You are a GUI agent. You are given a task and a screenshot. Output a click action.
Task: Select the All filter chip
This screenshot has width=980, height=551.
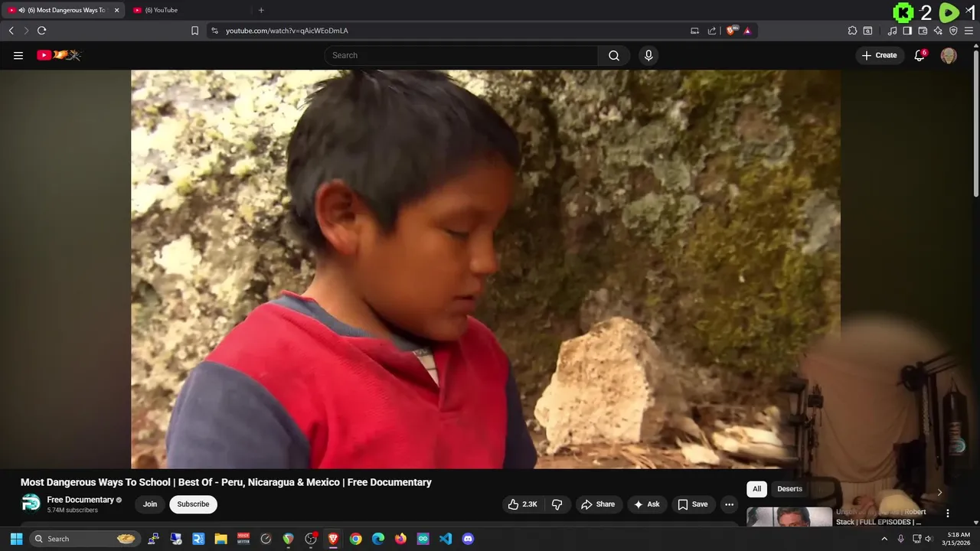pyautogui.click(x=756, y=489)
